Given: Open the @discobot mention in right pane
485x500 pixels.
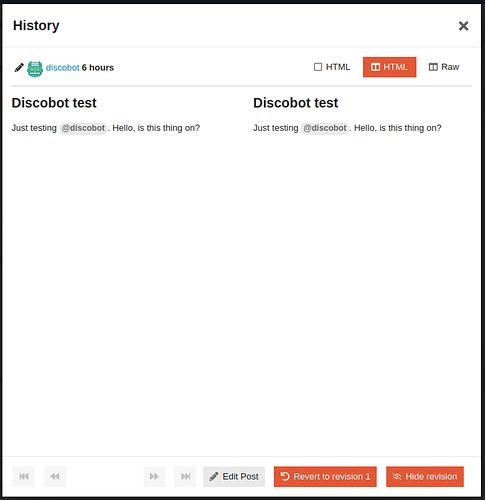Looking at the screenshot, I should click(325, 128).
